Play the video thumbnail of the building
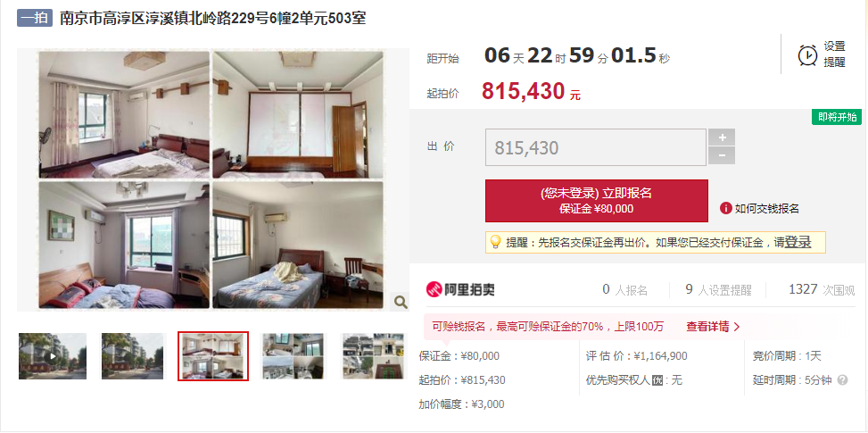The width and height of the screenshot is (868, 433). coord(53,356)
